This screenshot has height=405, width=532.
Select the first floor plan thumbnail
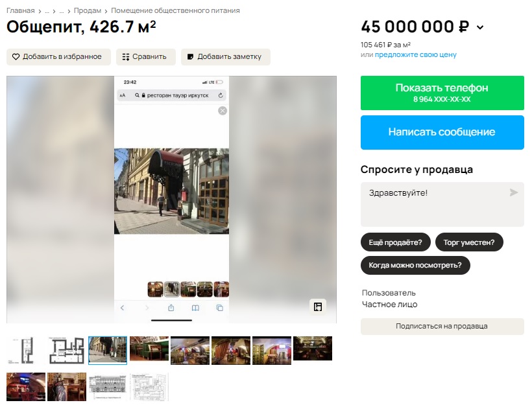point(25,350)
